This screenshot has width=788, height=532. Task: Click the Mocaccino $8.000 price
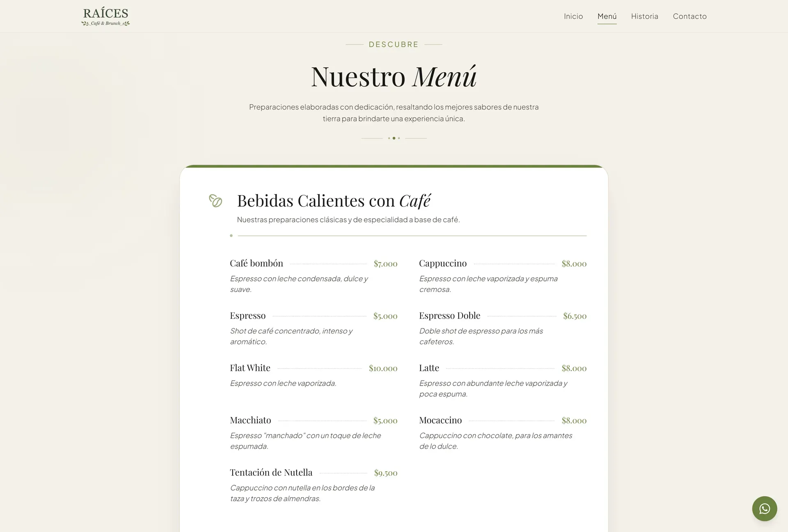pyautogui.click(x=574, y=421)
